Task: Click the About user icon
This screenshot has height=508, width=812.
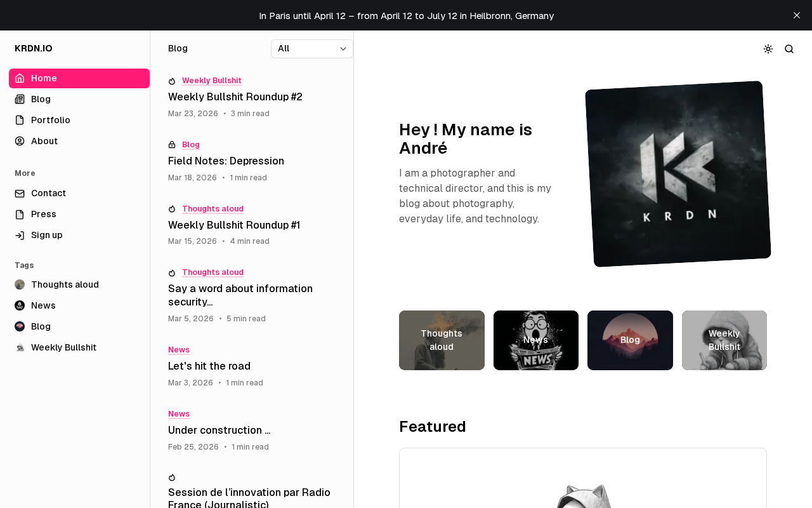Action: (20, 141)
